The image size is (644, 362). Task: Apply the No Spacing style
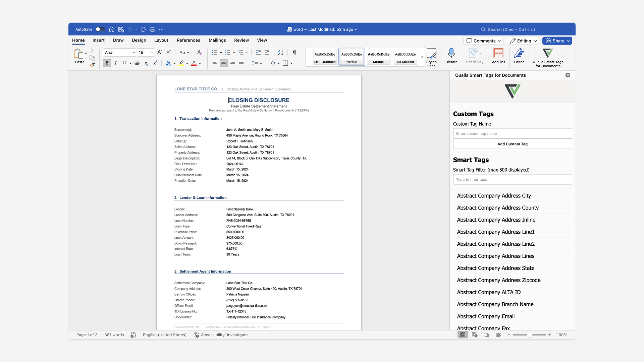[406, 57]
